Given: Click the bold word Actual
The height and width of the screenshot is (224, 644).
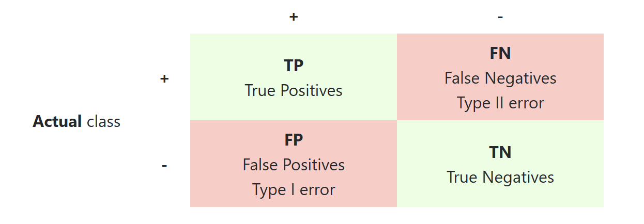Looking at the screenshot, I should pyautogui.click(x=57, y=122).
